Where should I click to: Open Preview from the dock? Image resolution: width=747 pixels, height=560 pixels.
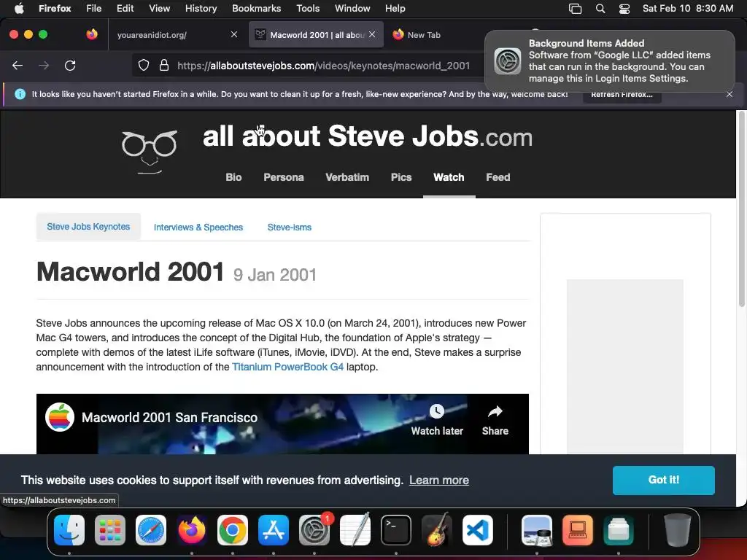[x=537, y=530]
